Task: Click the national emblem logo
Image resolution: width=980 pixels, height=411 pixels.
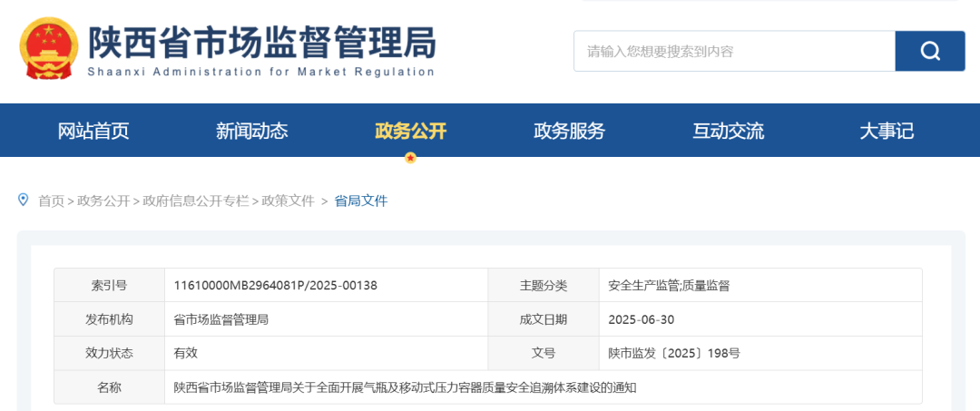Action: coord(49,48)
